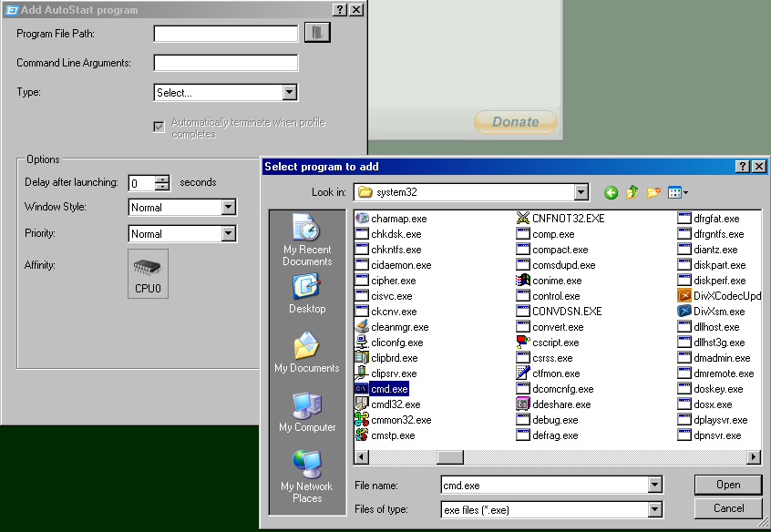Expand the Look in system32 dropdown
Viewport: 771px width, 532px height.
581,192
